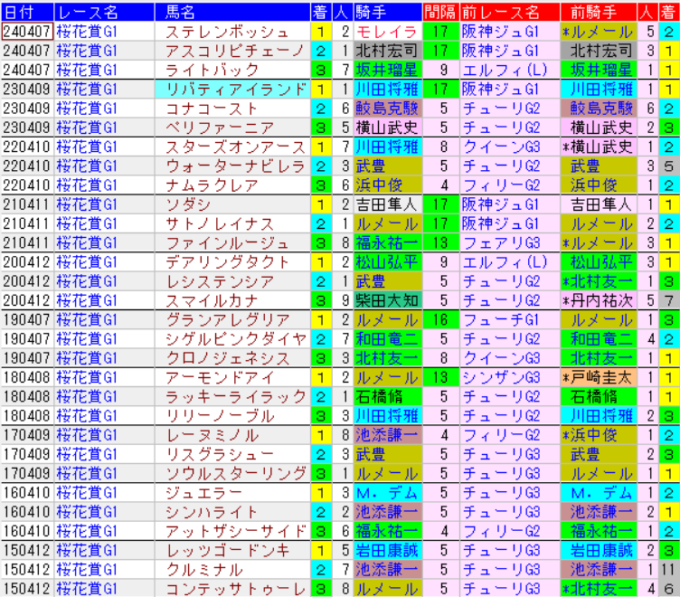Select horse name レッツゴードンキ

[228, 551]
